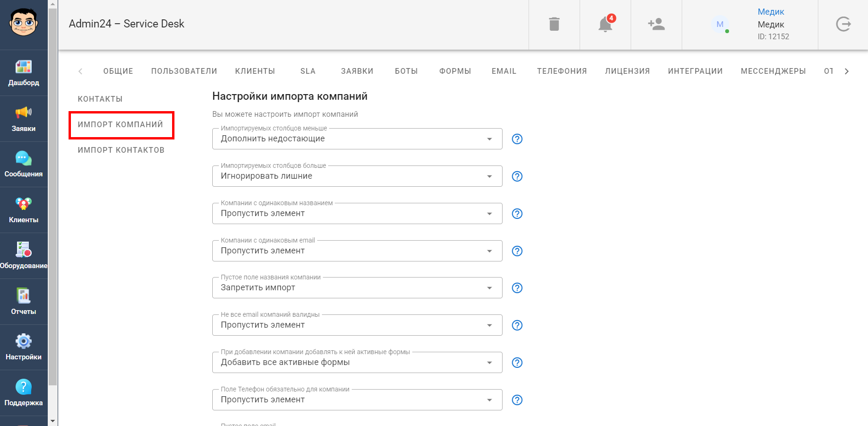
Task: Open ИМПОРТ КОНТАКТОВ in side submenu
Action: tap(121, 150)
